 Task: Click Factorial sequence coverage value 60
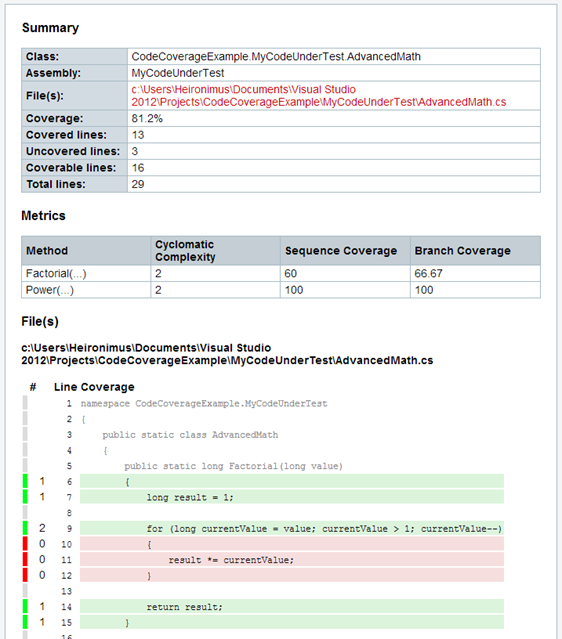pos(291,273)
